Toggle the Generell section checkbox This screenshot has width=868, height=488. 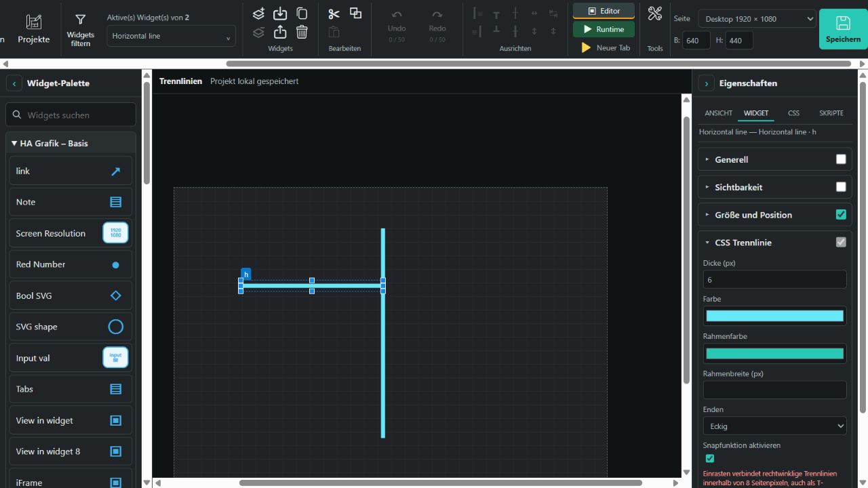pos(841,159)
